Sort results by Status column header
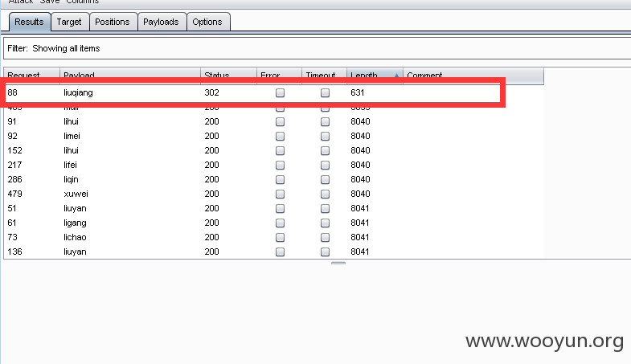The width and height of the screenshot is (631, 364). 228,76
